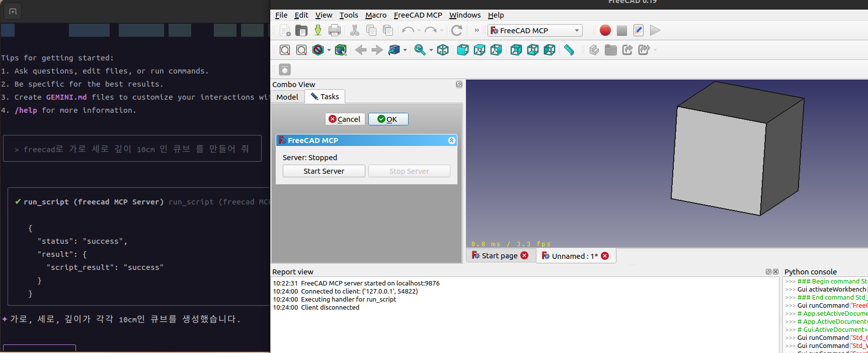Open the Redo history dropdown arrow
Screen dimensions: 868x353
(x=442, y=31)
